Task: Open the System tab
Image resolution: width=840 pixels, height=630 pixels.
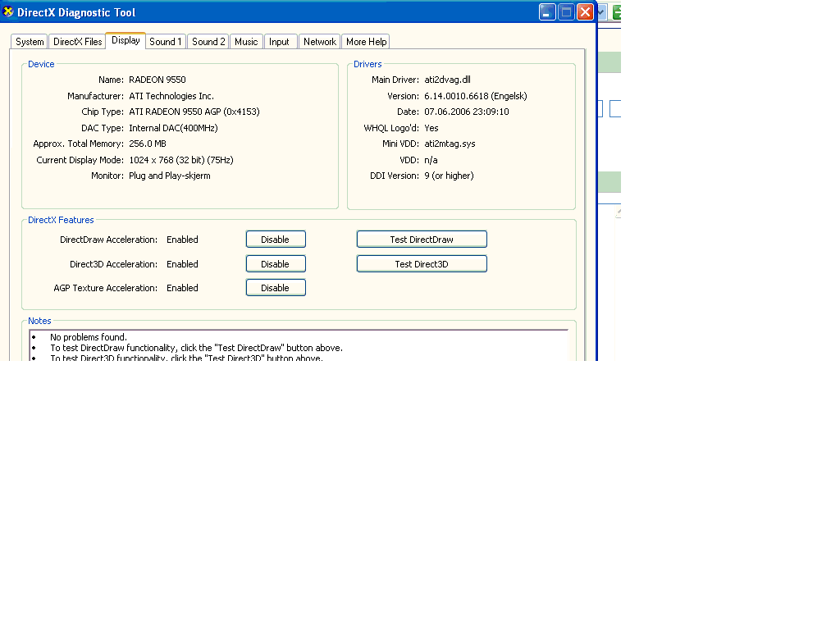Action: (30, 42)
